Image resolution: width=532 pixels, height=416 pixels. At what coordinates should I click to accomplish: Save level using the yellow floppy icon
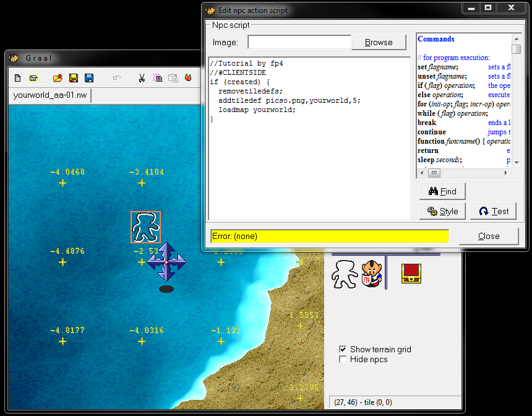click(74, 78)
